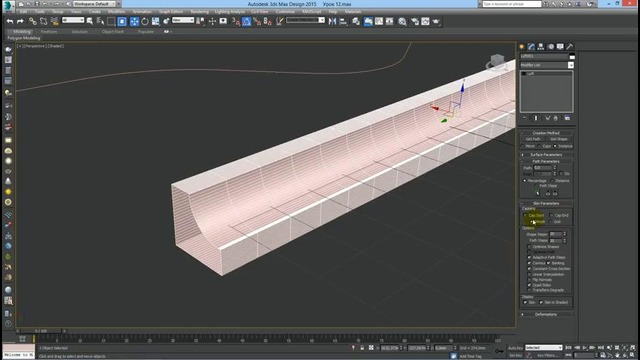Image resolution: width=640 pixels, height=360 pixels.
Task: Click the Unlink Selection icon
Action: tap(43, 21)
